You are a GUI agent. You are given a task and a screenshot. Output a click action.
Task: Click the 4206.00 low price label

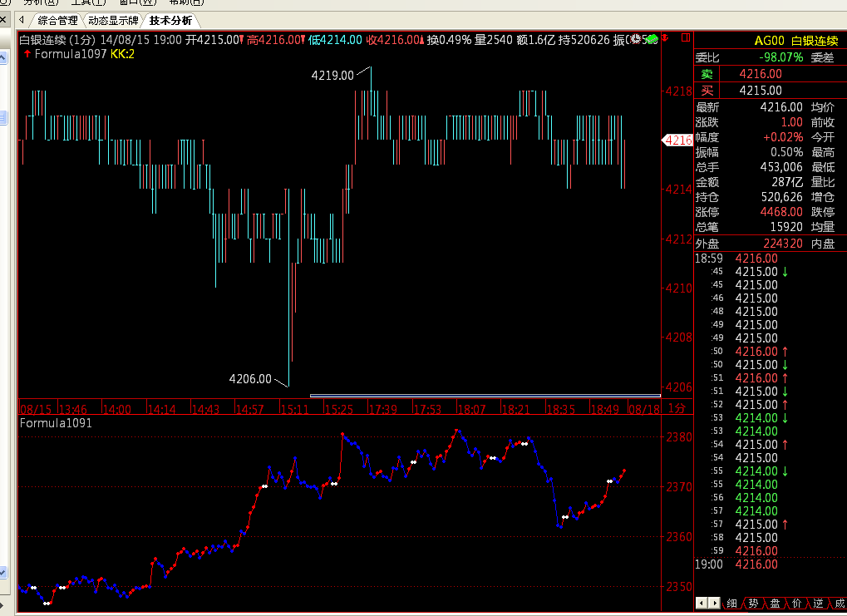click(250, 379)
